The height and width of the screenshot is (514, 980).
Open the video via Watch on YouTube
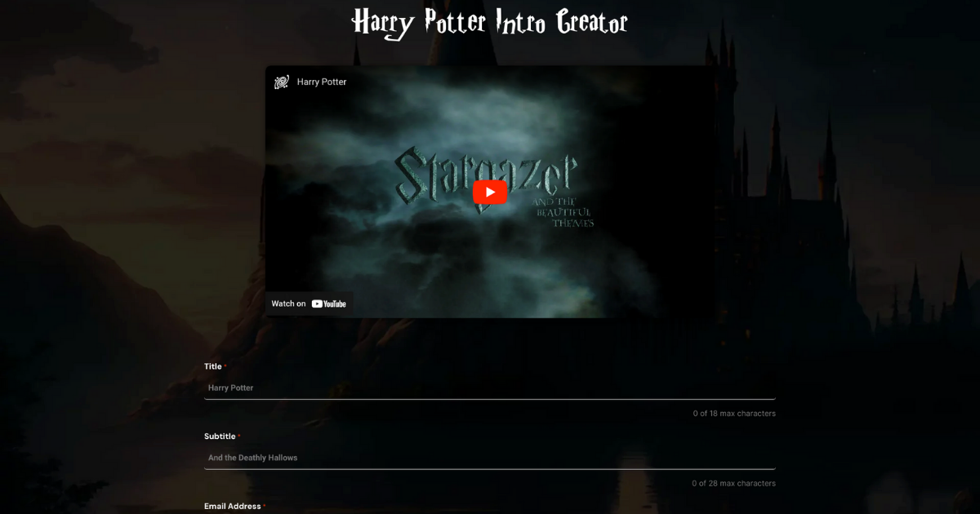click(x=309, y=303)
